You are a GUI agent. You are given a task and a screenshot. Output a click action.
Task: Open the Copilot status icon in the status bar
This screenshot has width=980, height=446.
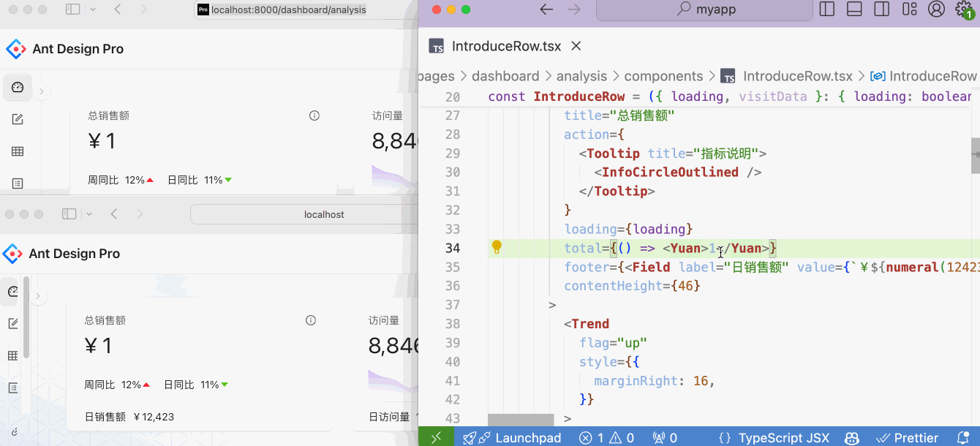pyautogui.click(x=851, y=438)
